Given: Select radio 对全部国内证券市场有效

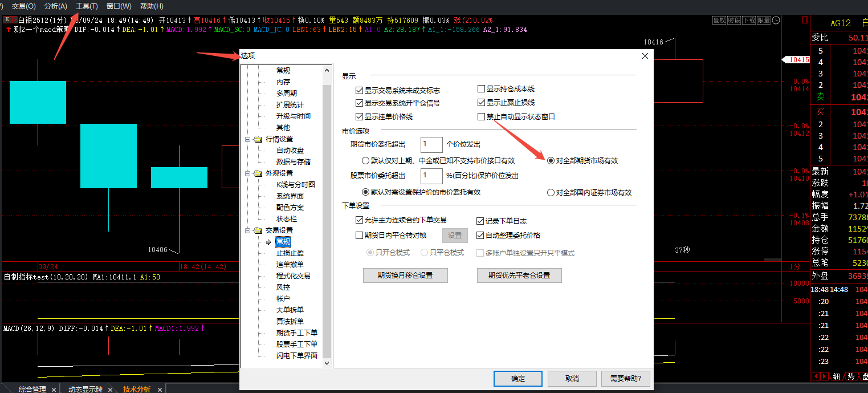Looking at the screenshot, I should [551, 193].
